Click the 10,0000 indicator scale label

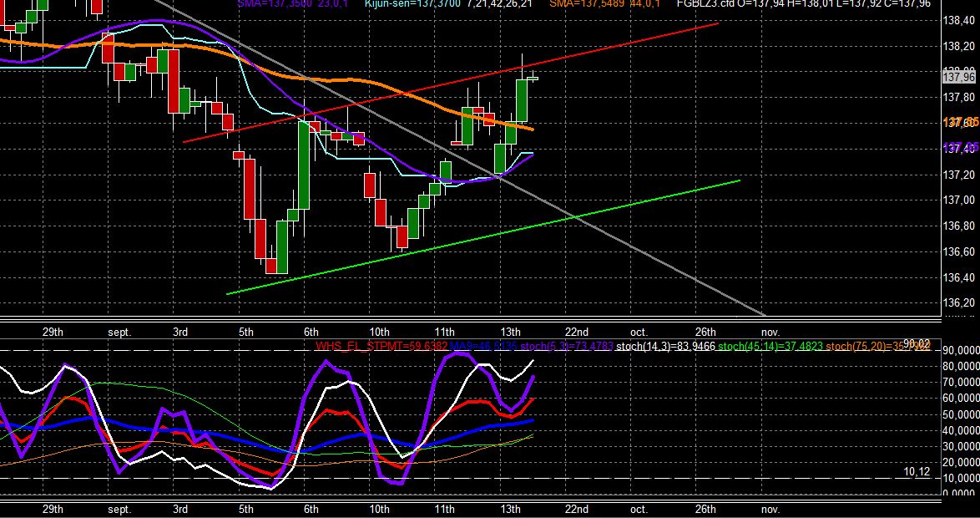(x=961, y=480)
